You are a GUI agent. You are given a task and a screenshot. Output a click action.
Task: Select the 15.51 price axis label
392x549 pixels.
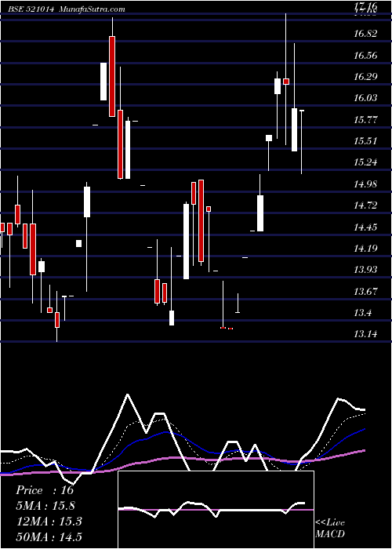tap(365, 140)
